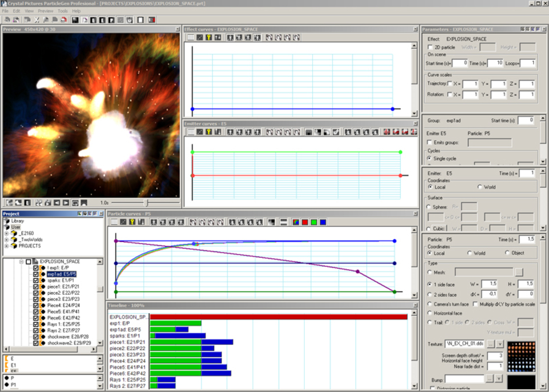Click the grid icon in Emitter curves toolbar

tap(190, 132)
